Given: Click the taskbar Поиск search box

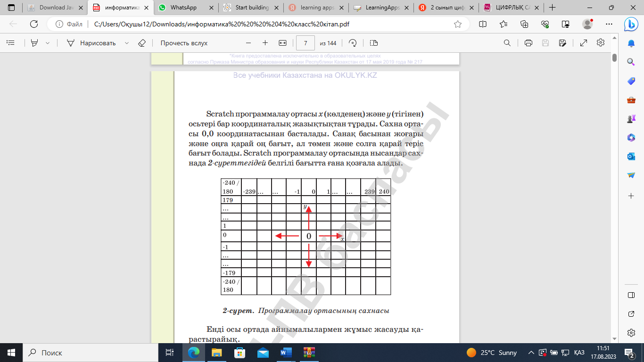Looking at the screenshot, I should [x=91, y=353].
